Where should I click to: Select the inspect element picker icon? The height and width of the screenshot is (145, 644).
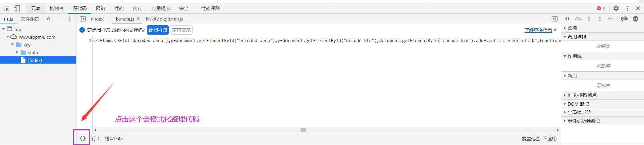6,8
